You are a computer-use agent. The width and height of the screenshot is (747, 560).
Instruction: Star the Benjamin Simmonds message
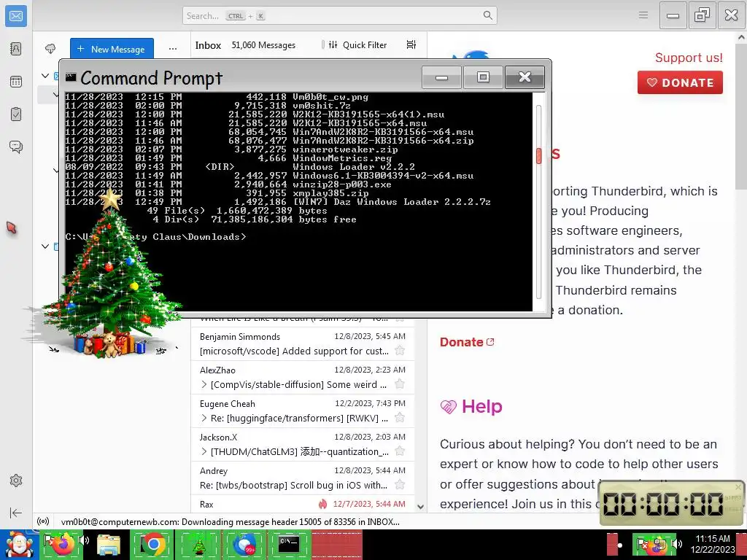pos(400,351)
